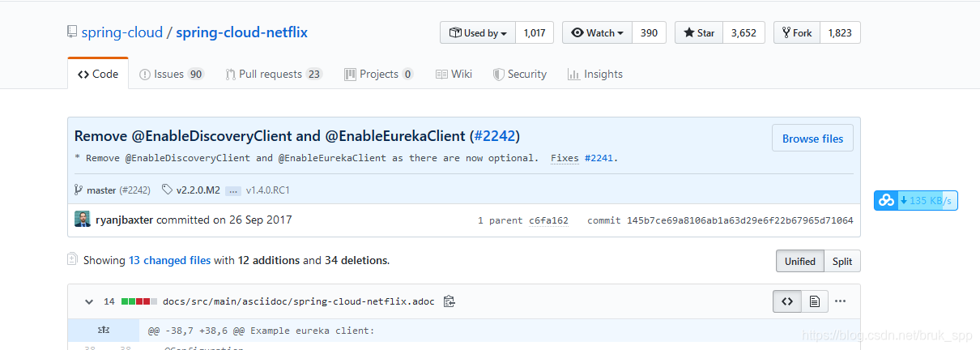This screenshot has width=980, height=350.
Task: Open the 13 changed files list
Action: pyautogui.click(x=169, y=261)
